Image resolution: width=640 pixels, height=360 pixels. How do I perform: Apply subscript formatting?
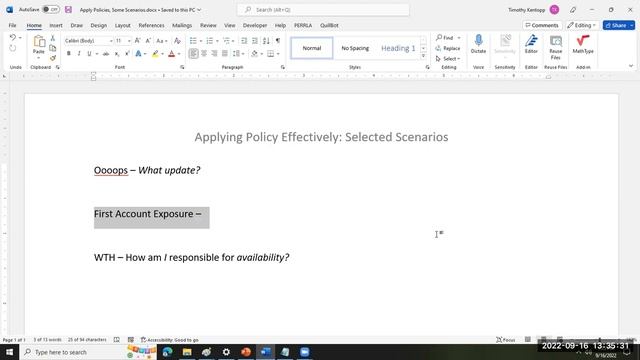117,54
